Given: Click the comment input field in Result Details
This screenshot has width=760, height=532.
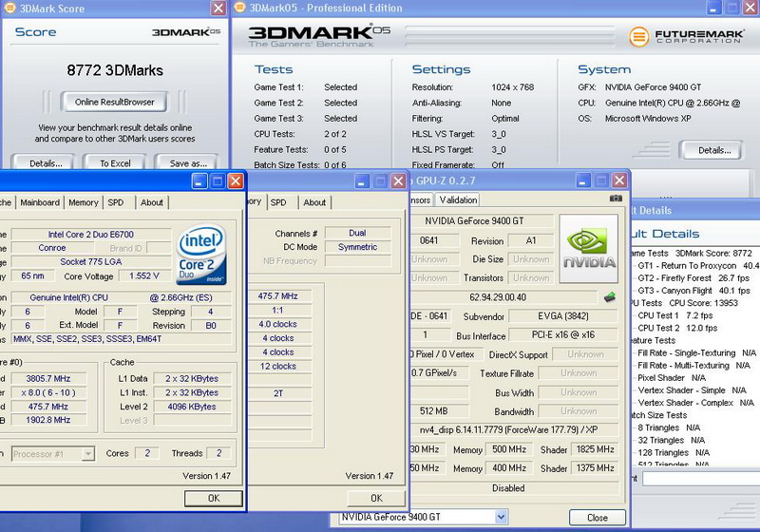Looking at the screenshot, I should pos(701,479).
